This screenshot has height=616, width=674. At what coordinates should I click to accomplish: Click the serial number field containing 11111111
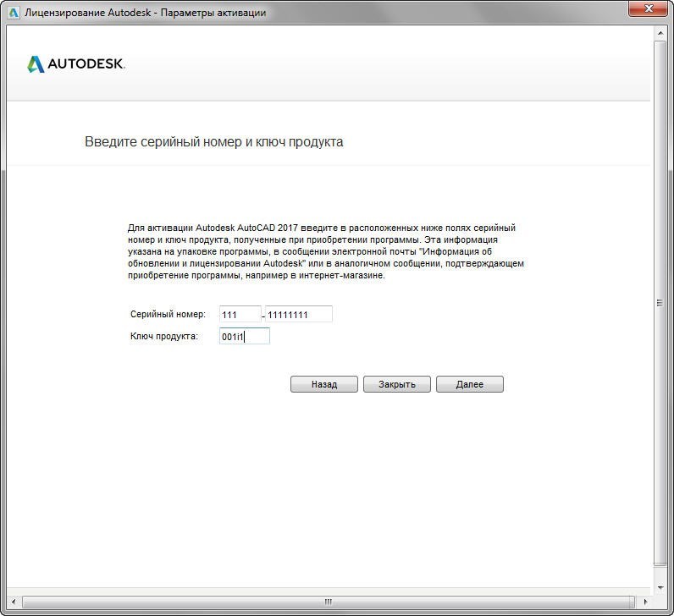click(298, 314)
